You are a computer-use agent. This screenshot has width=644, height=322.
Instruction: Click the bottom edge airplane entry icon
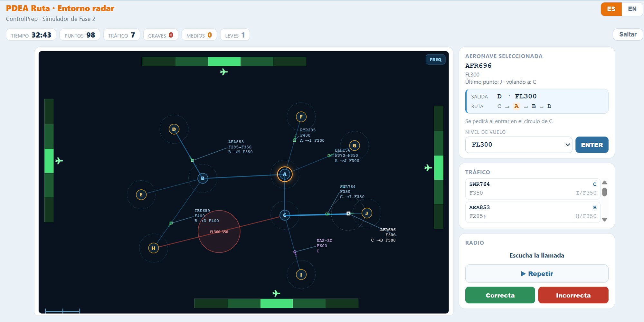(276, 293)
